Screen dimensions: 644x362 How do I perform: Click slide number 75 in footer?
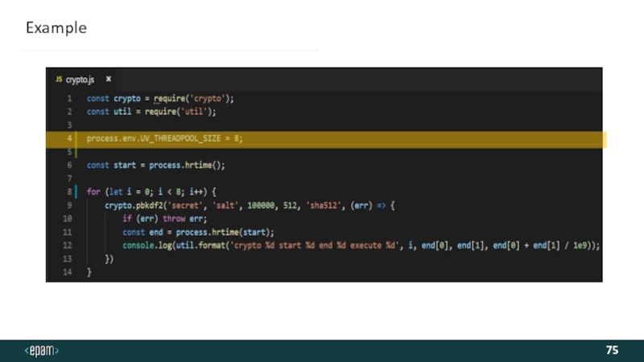pyautogui.click(x=612, y=351)
